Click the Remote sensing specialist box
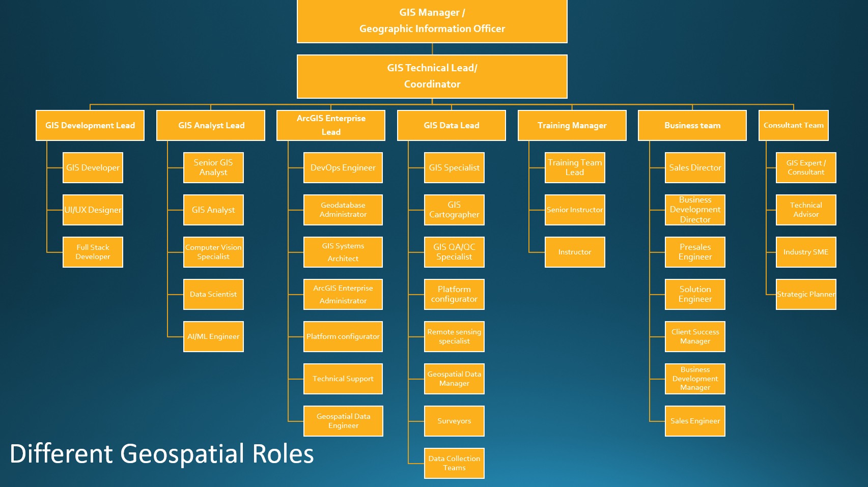 [x=454, y=336]
